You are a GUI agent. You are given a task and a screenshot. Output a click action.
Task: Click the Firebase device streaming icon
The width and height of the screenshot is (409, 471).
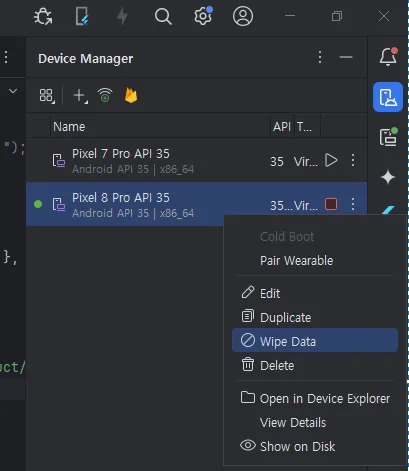(131, 96)
